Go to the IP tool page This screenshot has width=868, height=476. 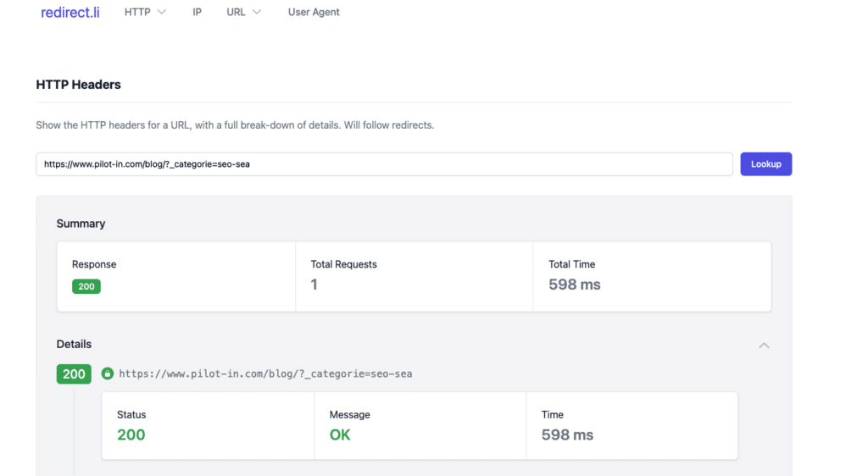pyautogui.click(x=197, y=12)
